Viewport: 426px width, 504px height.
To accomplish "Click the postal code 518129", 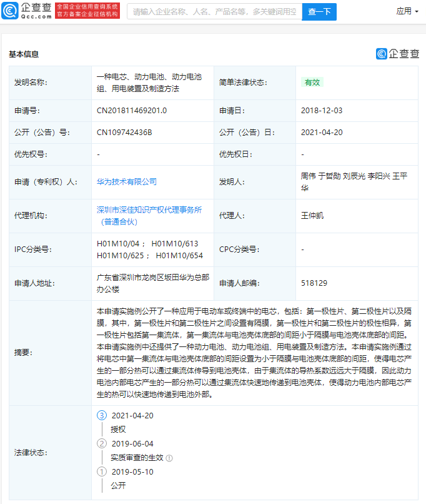I will tap(314, 283).
